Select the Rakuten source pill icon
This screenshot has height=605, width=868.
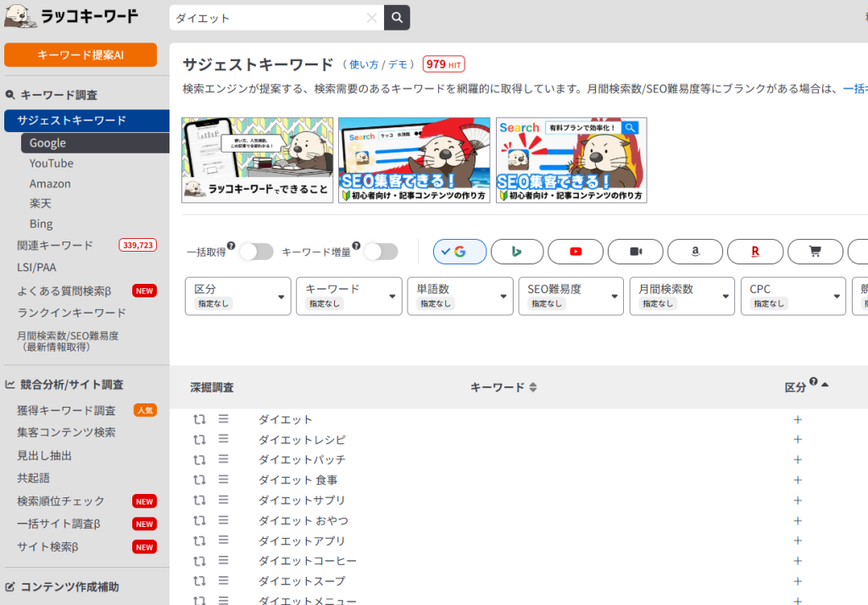(x=754, y=252)
